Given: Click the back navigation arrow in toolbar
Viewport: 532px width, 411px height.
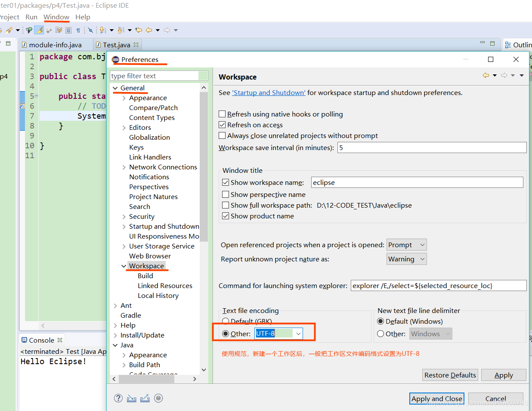Looking at the screenshot, I should pos(149,30).
